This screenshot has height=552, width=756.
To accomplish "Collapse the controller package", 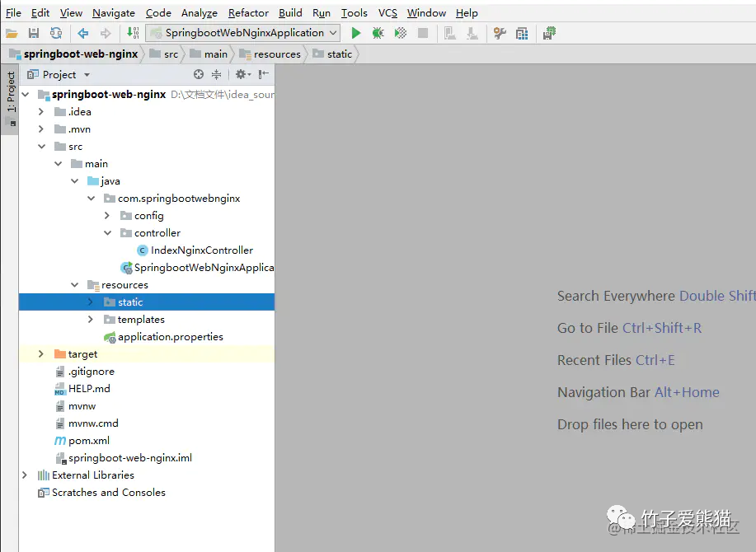I will (x=107, y=233).
